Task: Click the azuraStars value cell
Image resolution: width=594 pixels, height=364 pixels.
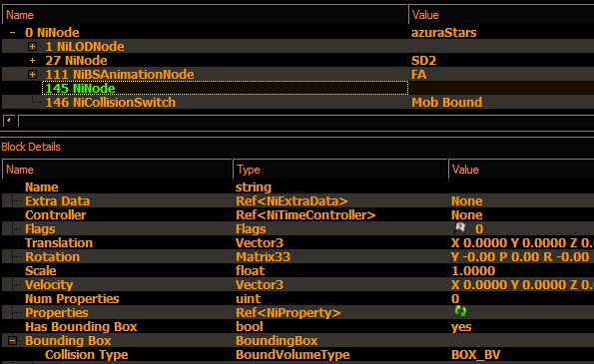Action: (x=443, y=33)
